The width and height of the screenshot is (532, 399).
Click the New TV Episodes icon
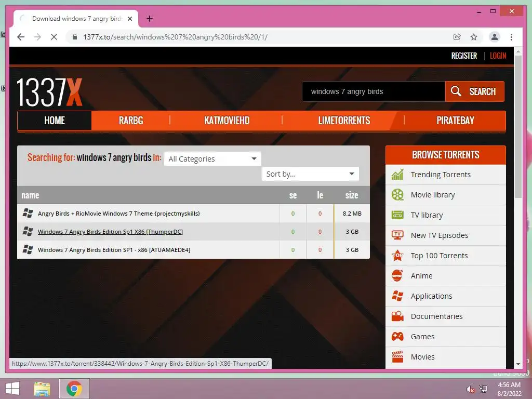point(397,235)
